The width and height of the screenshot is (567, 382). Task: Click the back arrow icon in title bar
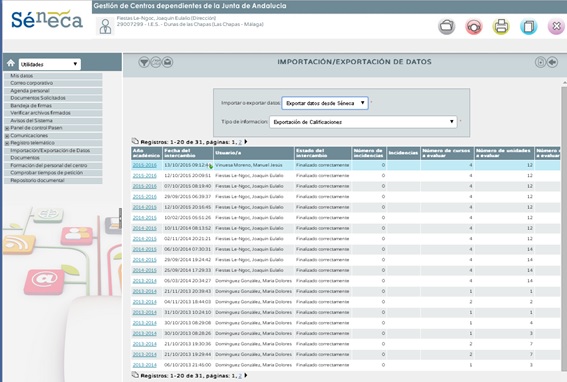coord(552,62)
